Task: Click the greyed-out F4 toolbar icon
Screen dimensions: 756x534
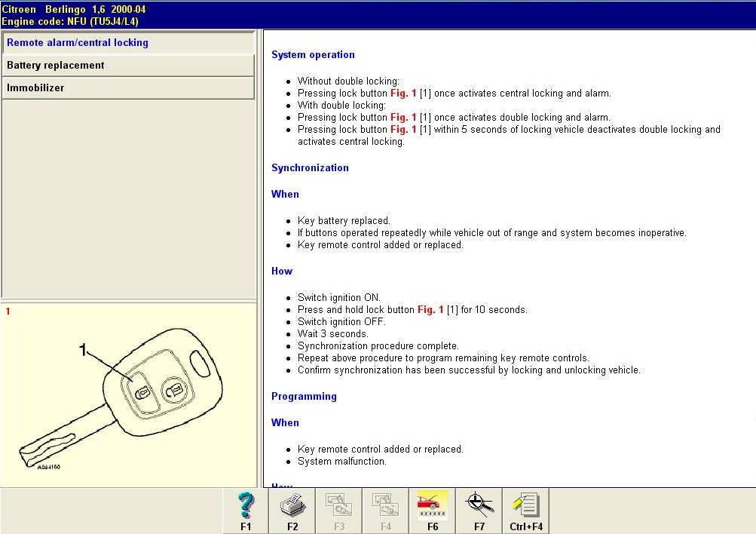Action: click(386, 511)
